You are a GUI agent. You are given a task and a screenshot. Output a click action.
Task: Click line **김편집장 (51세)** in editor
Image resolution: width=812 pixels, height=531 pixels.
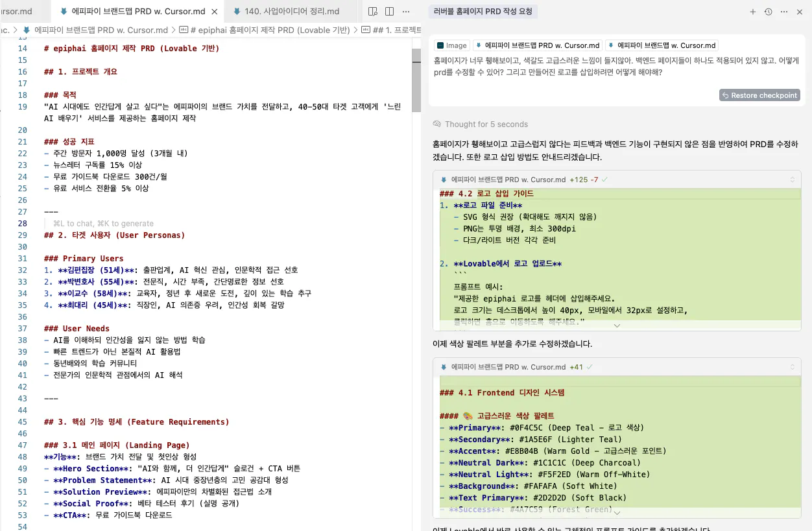(x=171, y=270)
